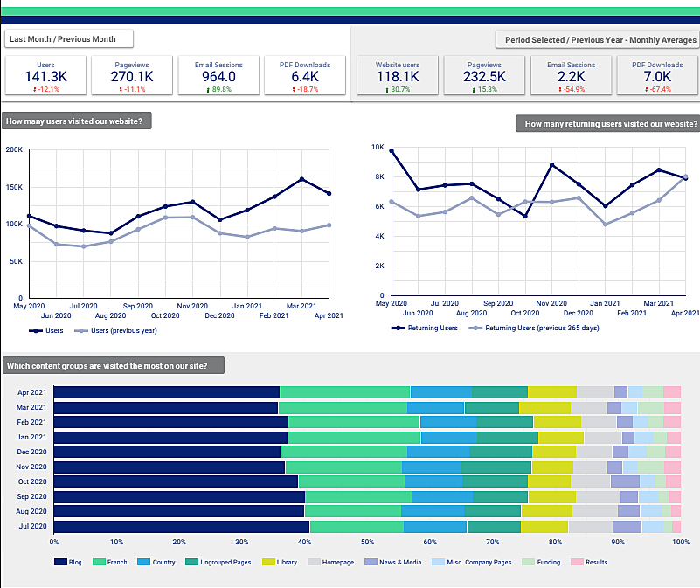This screenshot has width=700, height=588.
Task: Click the PDF Downloads 6.4K scorecard
Action: [303, 76]
